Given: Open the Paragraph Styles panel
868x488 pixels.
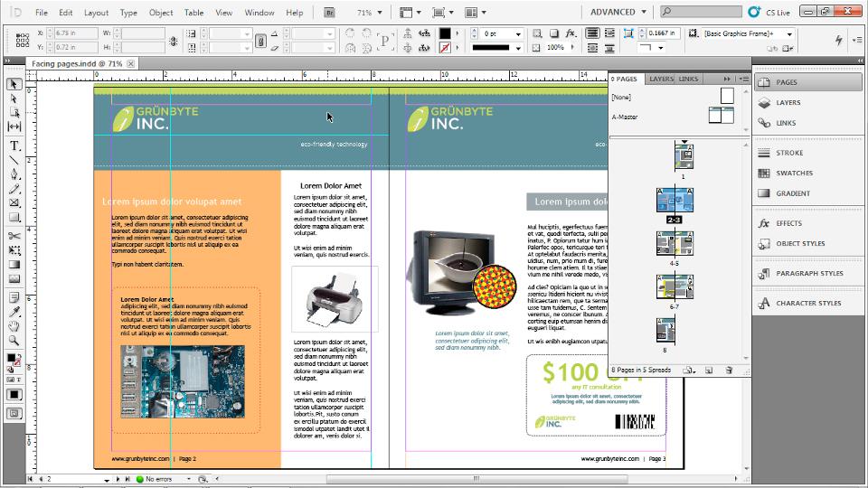Looking at the screenshot, I should [808, 273].
